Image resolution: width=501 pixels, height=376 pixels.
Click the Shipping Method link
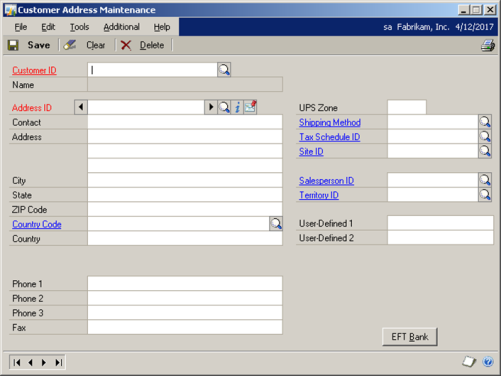point(330,122)
